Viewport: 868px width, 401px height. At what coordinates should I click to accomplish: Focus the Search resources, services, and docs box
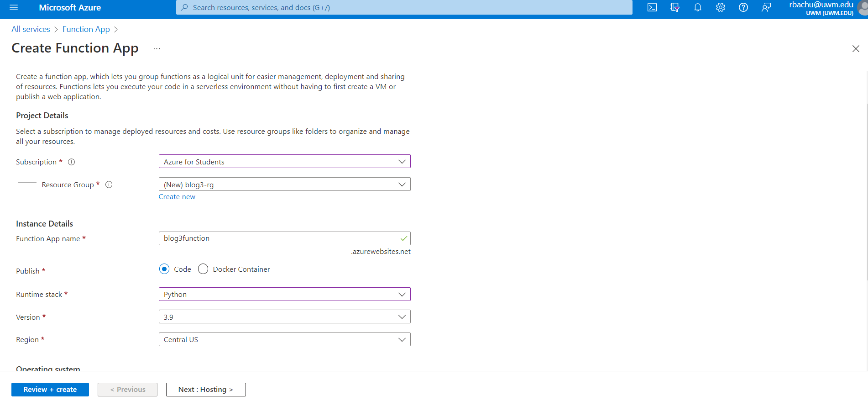(404, 7)
